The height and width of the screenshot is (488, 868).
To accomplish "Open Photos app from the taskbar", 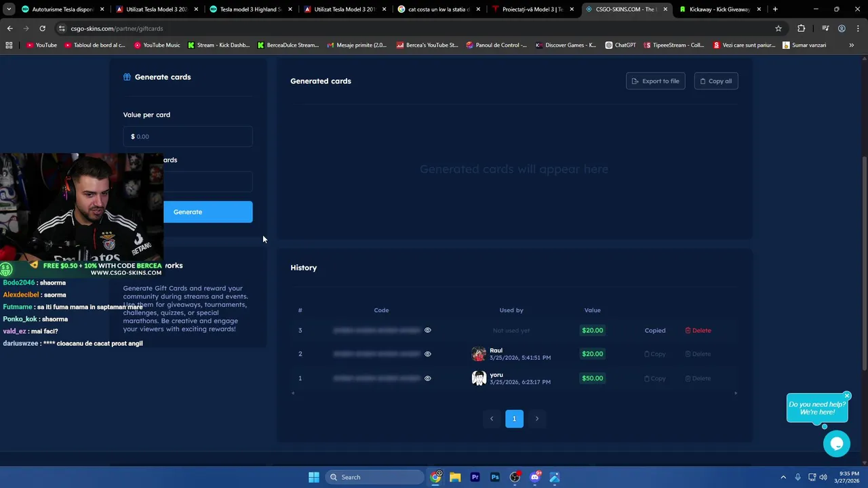I will click(555, 477).
